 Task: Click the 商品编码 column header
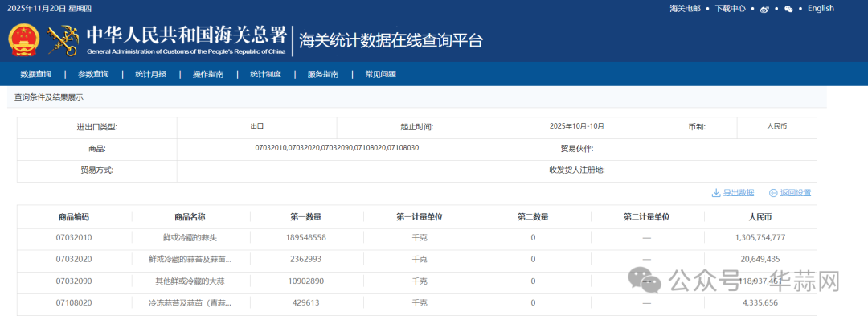74,217
